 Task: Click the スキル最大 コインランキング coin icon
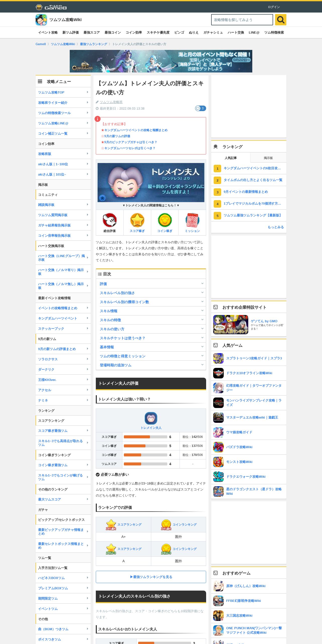coord(166,524)
